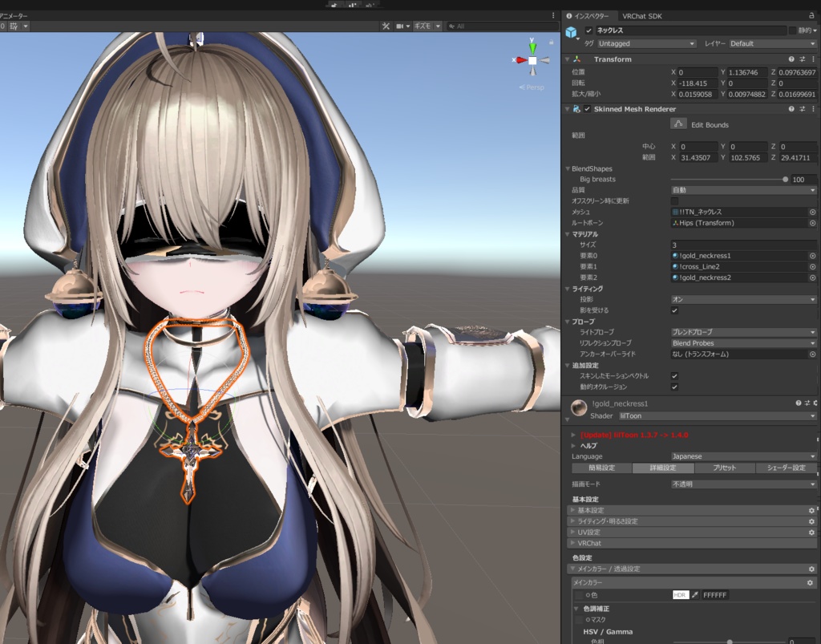The image size is (821, 644).
Task: Open タグ Untagged dropdown
Action: pos(647,44)
